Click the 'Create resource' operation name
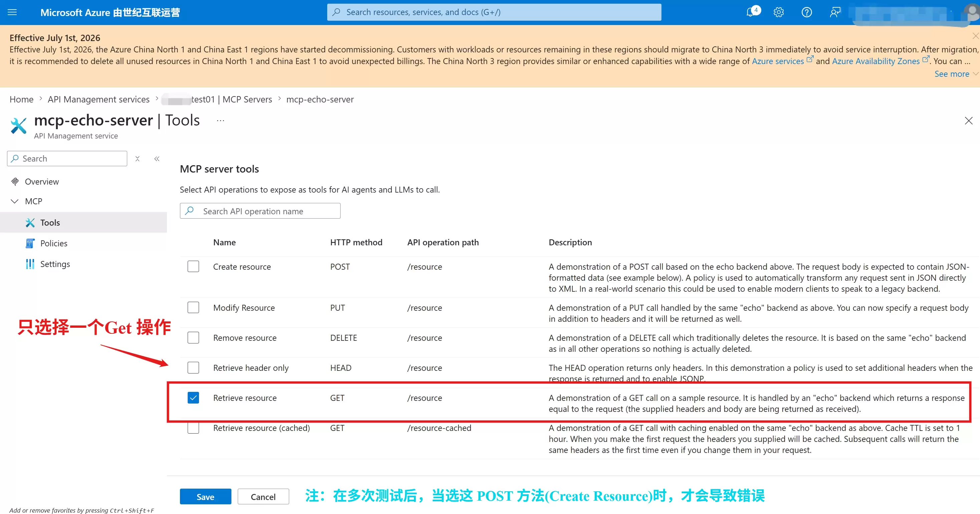980x514 pixels. pos(242,266)
